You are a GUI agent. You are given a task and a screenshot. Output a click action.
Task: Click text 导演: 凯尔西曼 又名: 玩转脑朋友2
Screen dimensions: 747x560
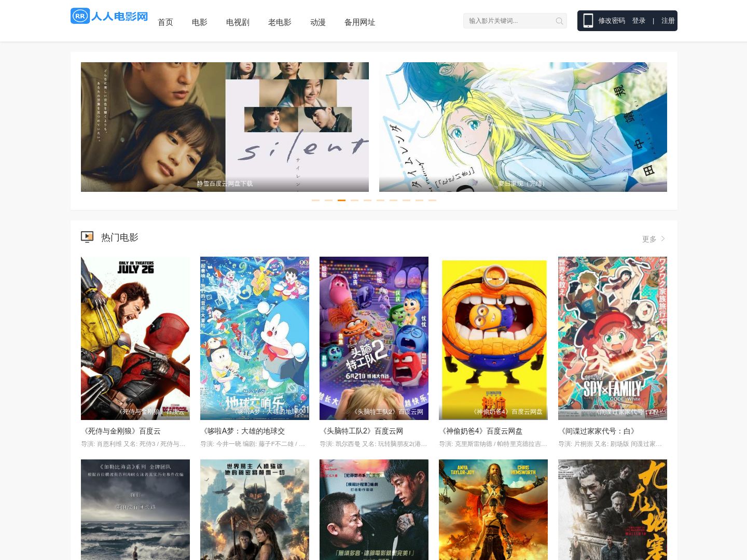point(374,444)
